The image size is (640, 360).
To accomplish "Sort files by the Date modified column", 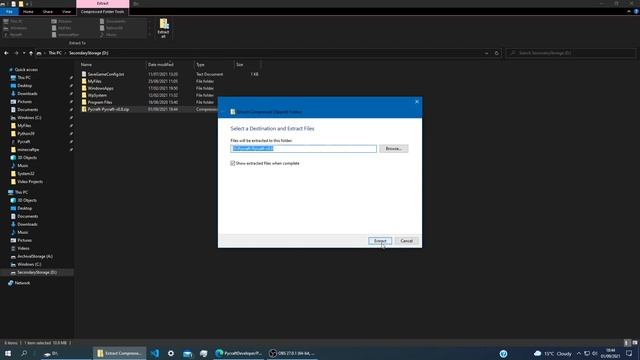I will (170, 64).
